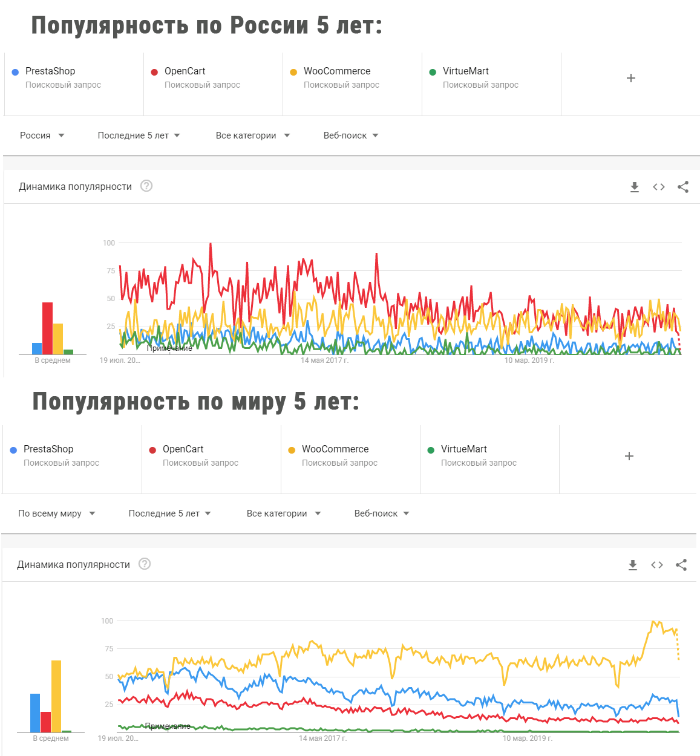Image resolution: width=700 pixels, height=756 pixels.
Task: Select OpenCart term in worldwide panel
Action: (183, 449)
